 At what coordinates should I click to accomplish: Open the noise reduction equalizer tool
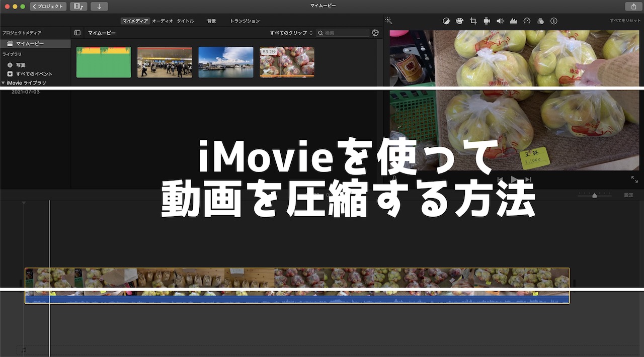point(513,21)
